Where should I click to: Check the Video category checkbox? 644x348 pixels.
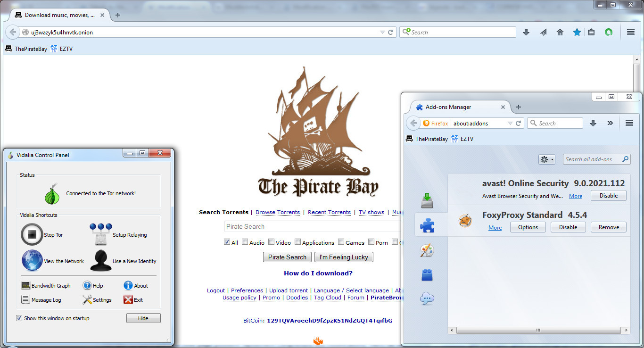click(x=271, y=242)
